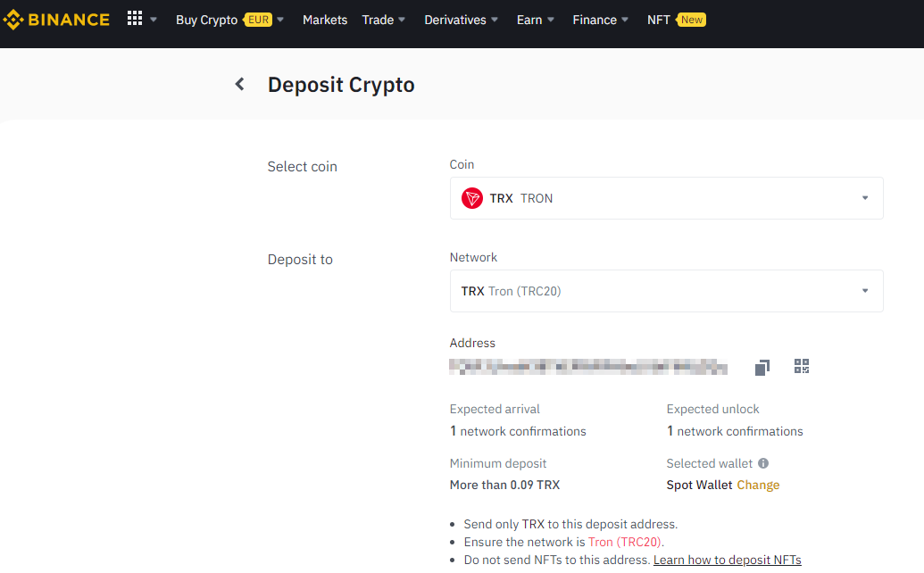
Task: Click the EUR currency badge
Action: pos(257,20)
